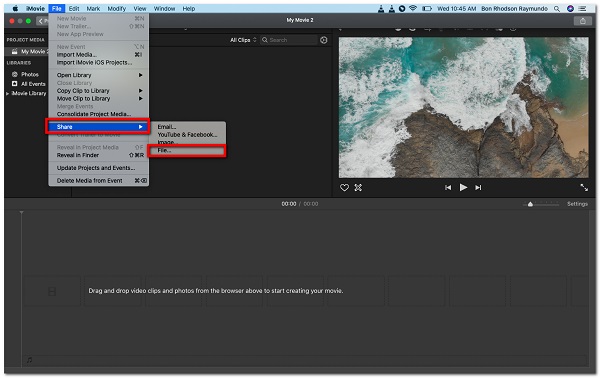This screenshot has width=600, height=378.
Task: Skip to previous clip button
Action: tap(448, 187)
